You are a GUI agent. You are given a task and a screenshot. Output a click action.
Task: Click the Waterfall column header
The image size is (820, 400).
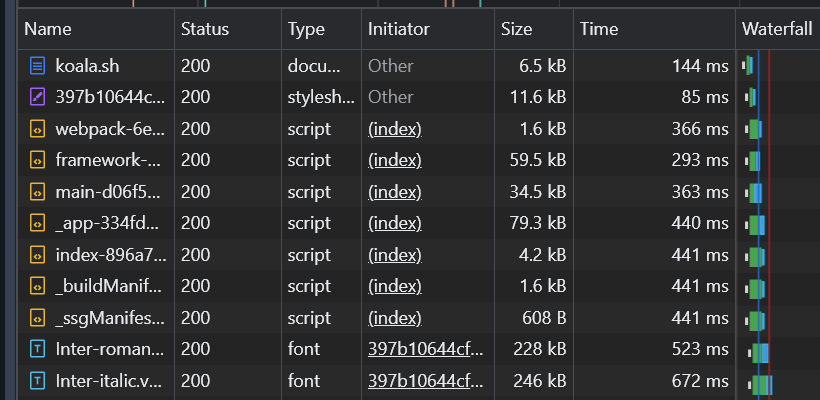pos(777,30)
